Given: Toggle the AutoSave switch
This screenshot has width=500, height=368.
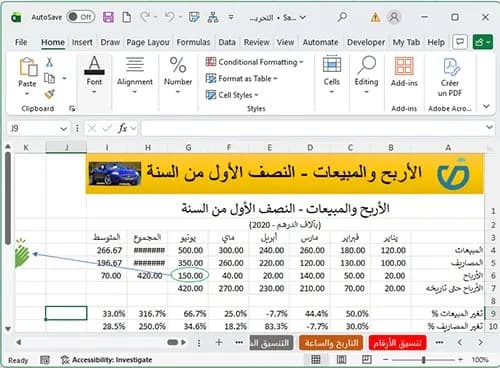Looking at the screenshot, I should [80, 17].
